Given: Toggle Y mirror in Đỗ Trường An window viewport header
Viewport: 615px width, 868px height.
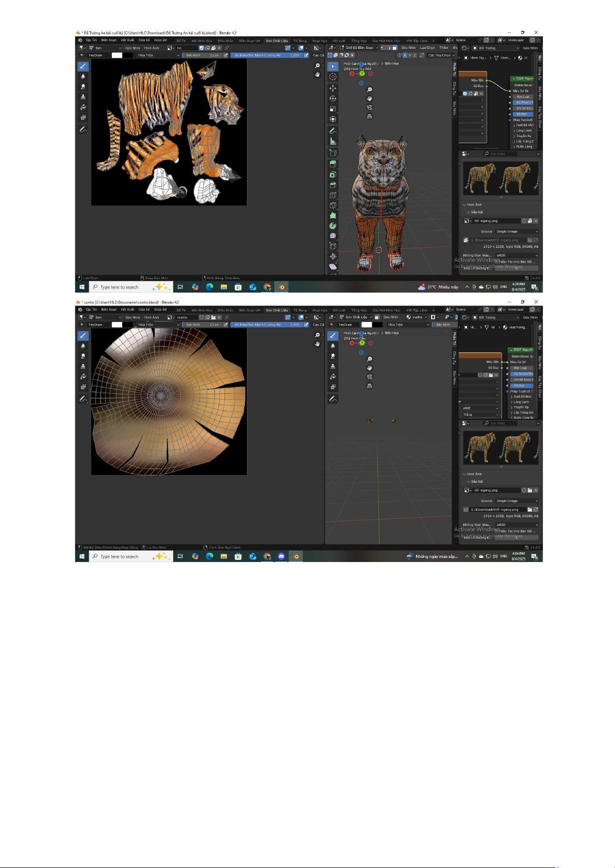Looking at the screenshot, I should click(x=410, y=55).
